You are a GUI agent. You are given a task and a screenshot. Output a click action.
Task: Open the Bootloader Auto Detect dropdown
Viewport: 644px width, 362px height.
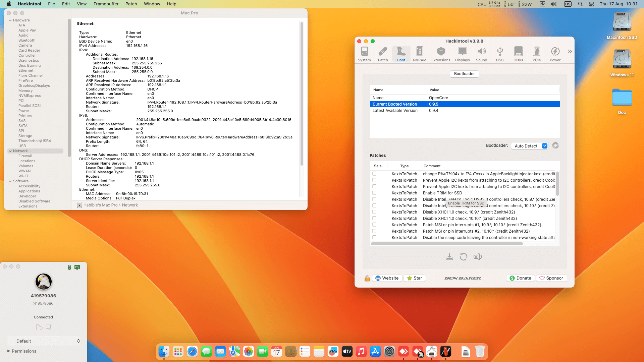[x=530, y=146]
